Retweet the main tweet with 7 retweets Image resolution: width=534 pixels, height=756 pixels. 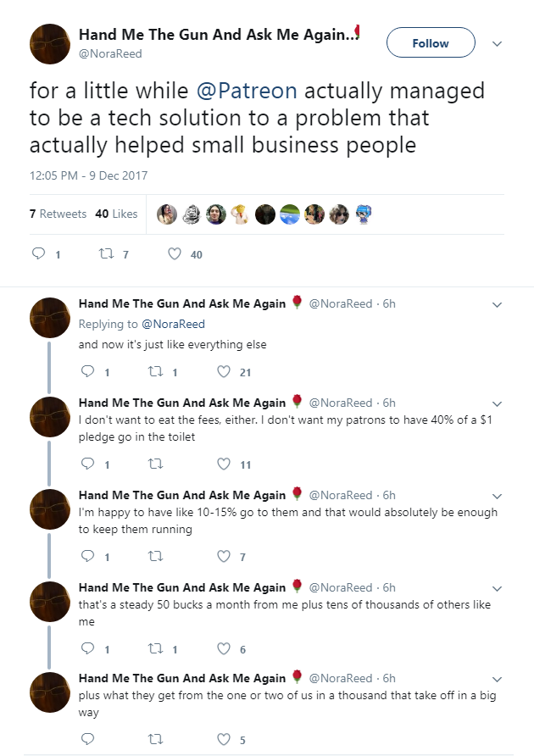[x=106, y=253]
